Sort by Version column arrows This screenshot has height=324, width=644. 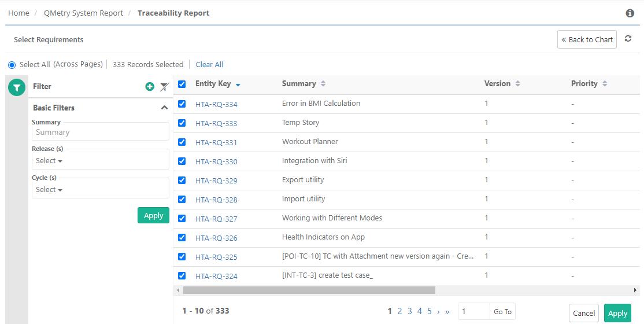coord(517,84)
